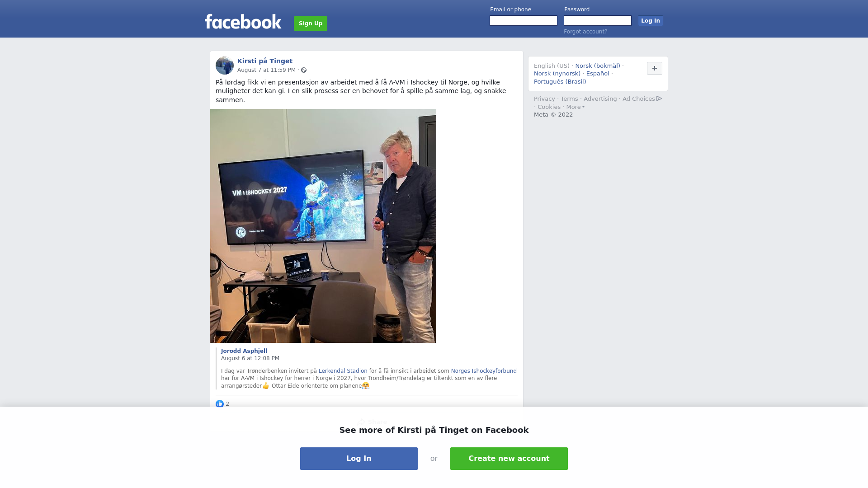
Task: Click the header Log In button
Action: click(x=651, y=21)
